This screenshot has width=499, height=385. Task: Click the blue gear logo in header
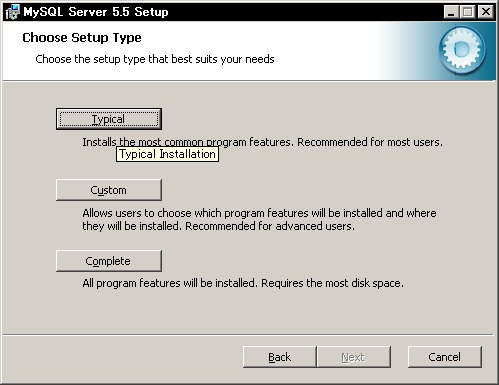click(462, 50)
